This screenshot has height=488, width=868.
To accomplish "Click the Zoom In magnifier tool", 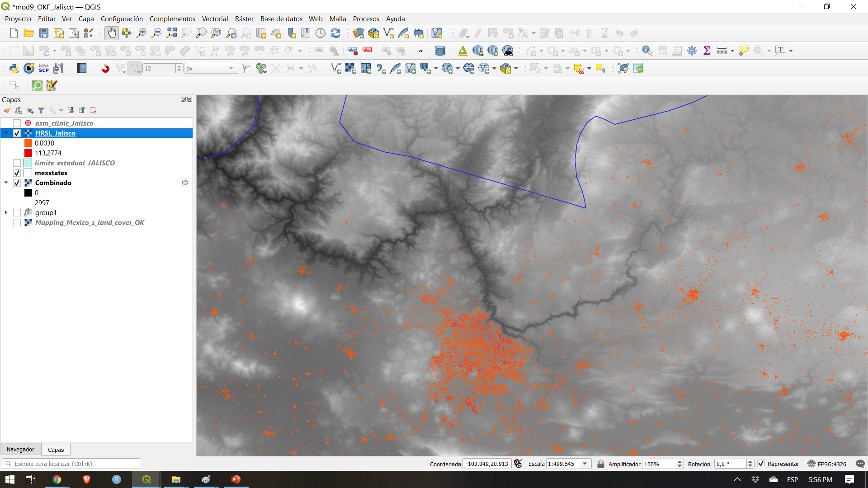I will [142, 33].
